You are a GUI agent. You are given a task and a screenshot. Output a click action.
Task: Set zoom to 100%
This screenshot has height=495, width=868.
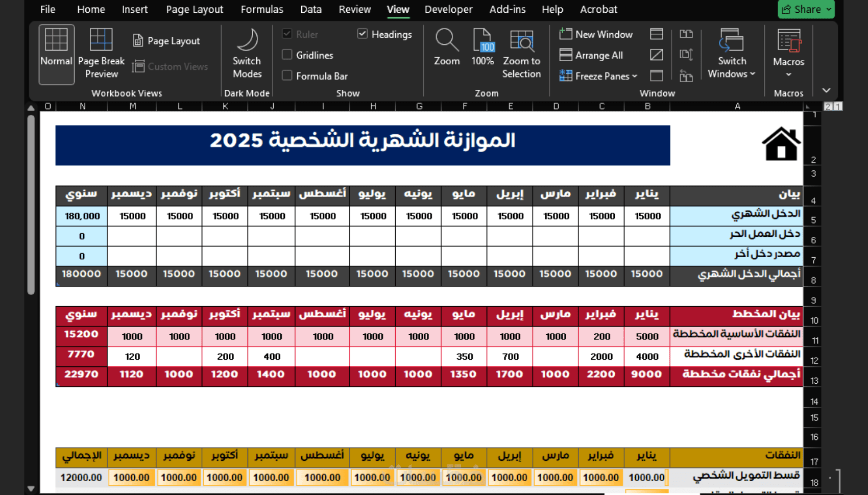coord(483,47)
